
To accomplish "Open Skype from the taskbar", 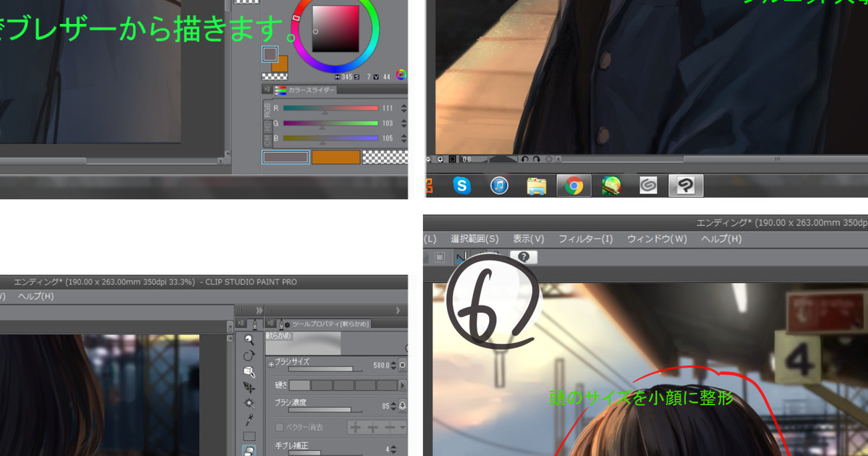I will [462, 186].
